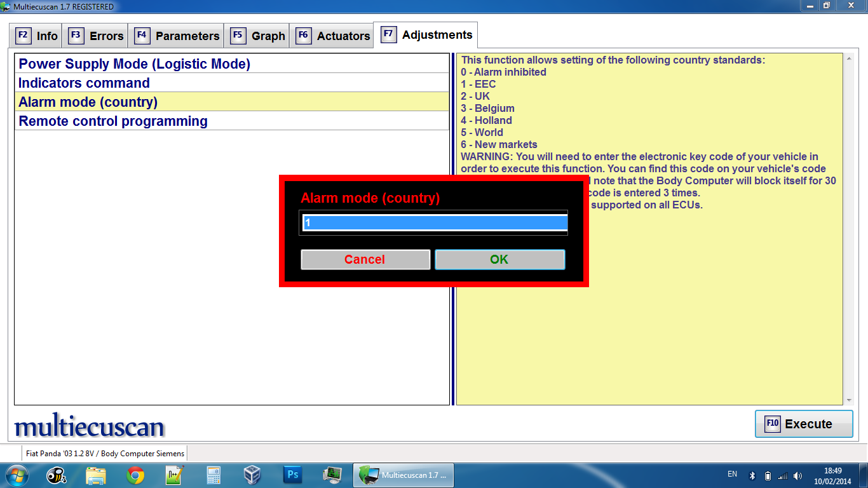This screenshot has width=868, height=488.
Task: Open the volume tray icon
Action: (x=798, y=475)
